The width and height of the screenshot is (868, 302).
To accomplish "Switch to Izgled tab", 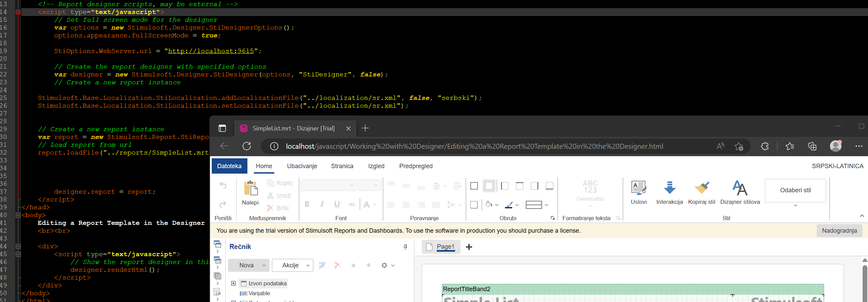I will 376,166.
